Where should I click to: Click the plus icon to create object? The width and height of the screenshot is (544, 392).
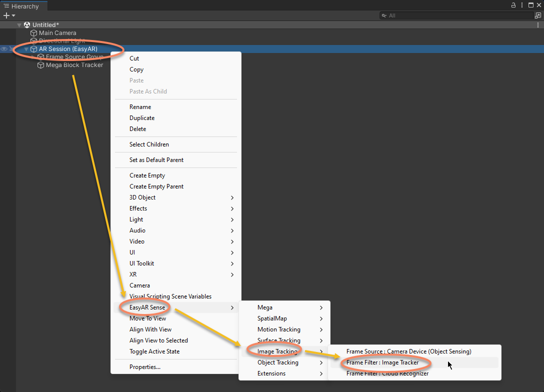point(6,15)
